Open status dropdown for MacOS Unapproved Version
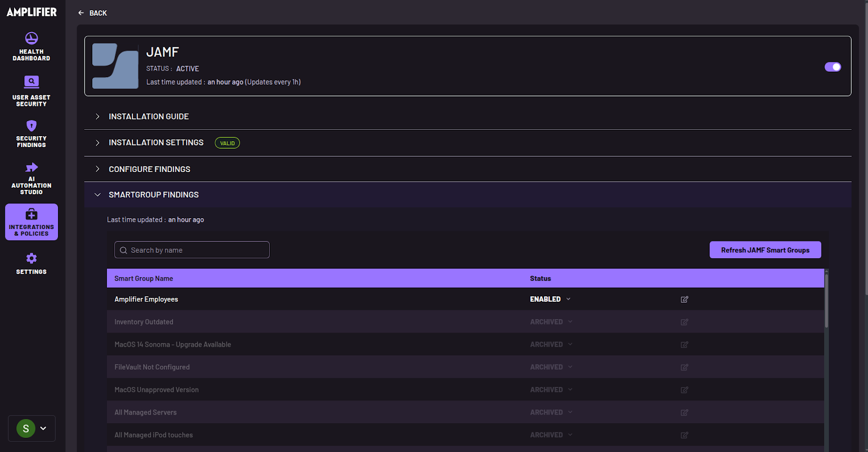The height and width of the screenshot is (452, 868). pos(551,390)
